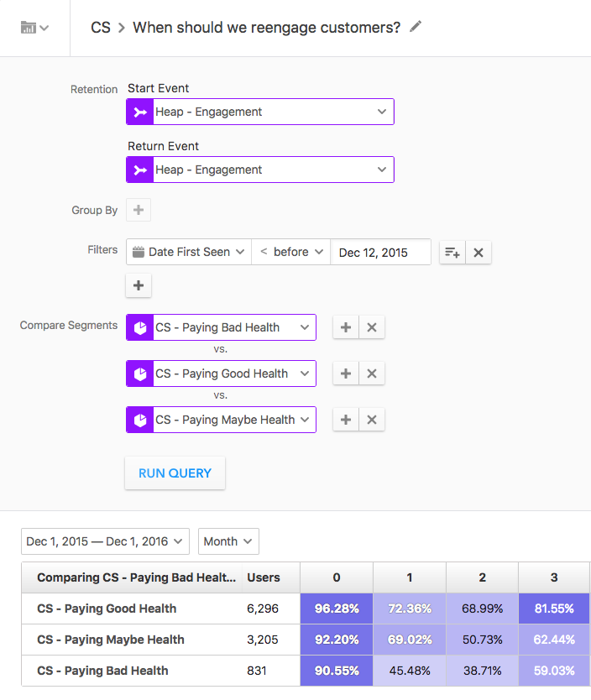Click the 50.73% retention cell
This screenshot has height=700, width=591.
pyautogui.click(x=482, y=640)
